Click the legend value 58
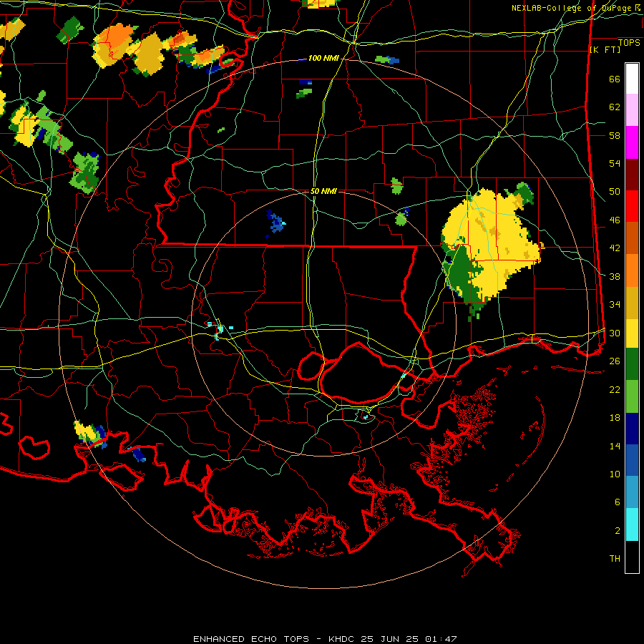The height and width of the screenshot is (644, 644). tap(615, 135)
